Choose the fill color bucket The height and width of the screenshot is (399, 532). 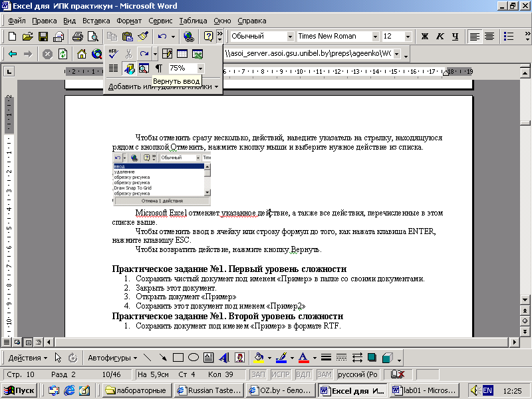pos(259,358)
